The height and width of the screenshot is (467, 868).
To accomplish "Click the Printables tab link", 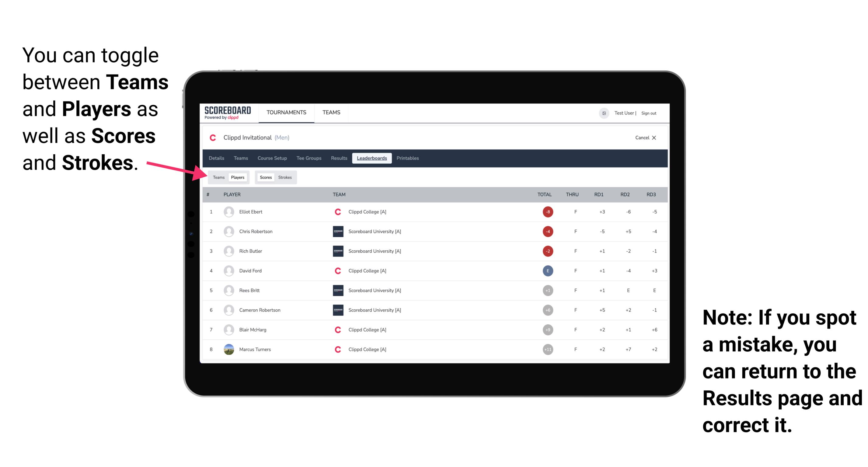I will 408,158.
